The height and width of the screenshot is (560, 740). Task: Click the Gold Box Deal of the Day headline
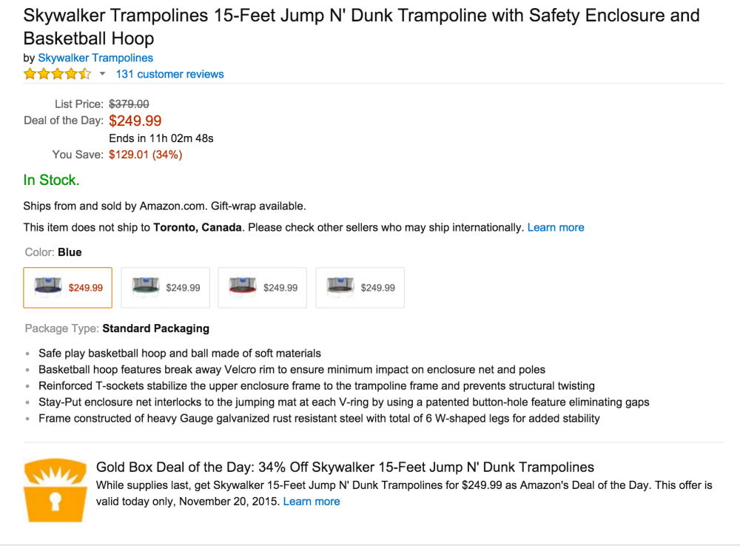(x=345, y=467)
